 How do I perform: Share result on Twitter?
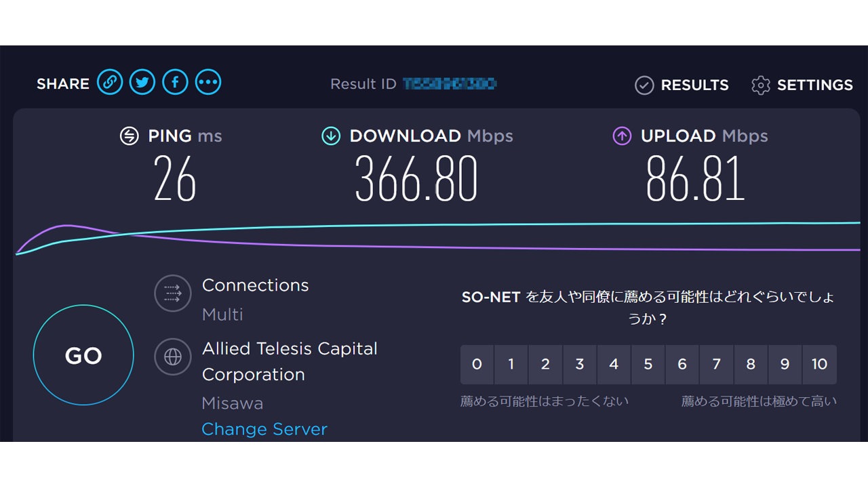point(142,83)
